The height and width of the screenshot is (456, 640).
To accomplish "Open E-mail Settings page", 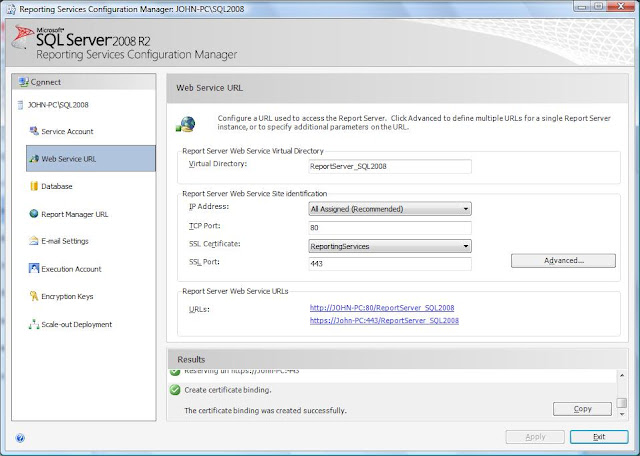I will (x=64, y=241).
